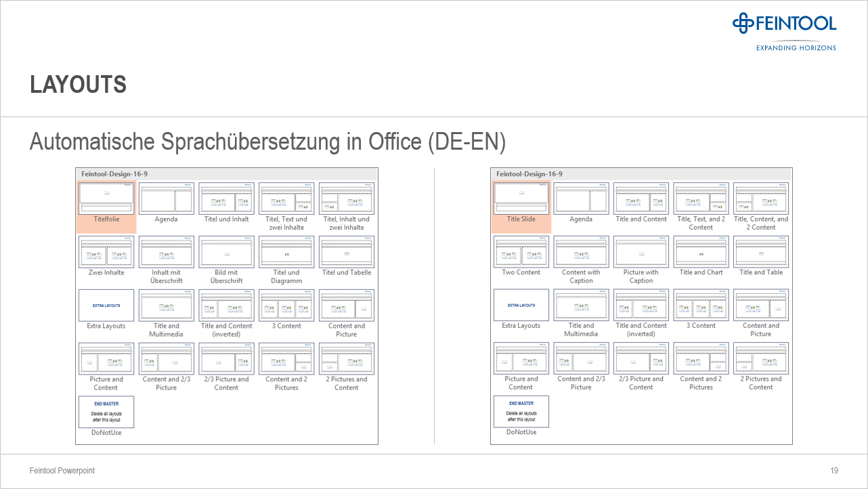
Task: Select the Titel und Diagramm layout
Action: [x=286, y=252]
